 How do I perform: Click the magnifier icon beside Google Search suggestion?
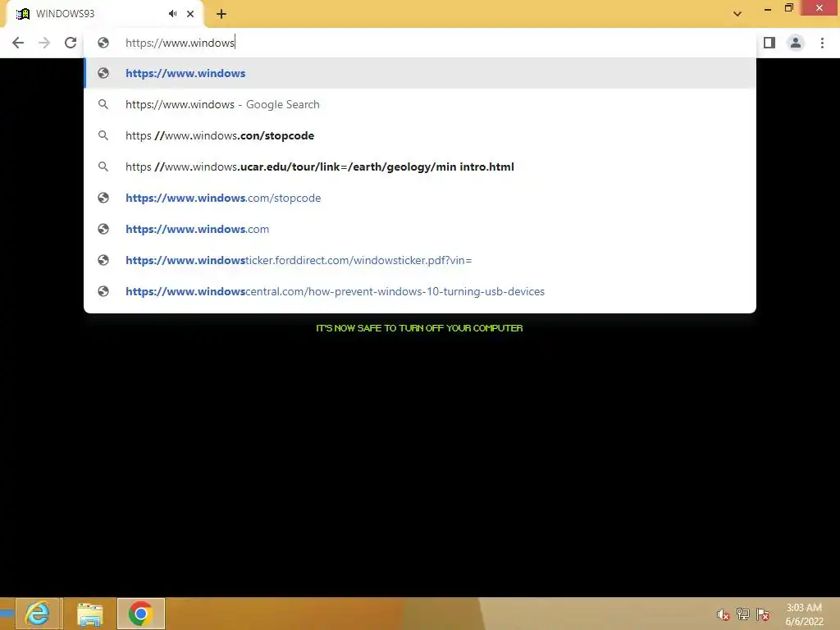pyautogui.click(x=103, y=104)
